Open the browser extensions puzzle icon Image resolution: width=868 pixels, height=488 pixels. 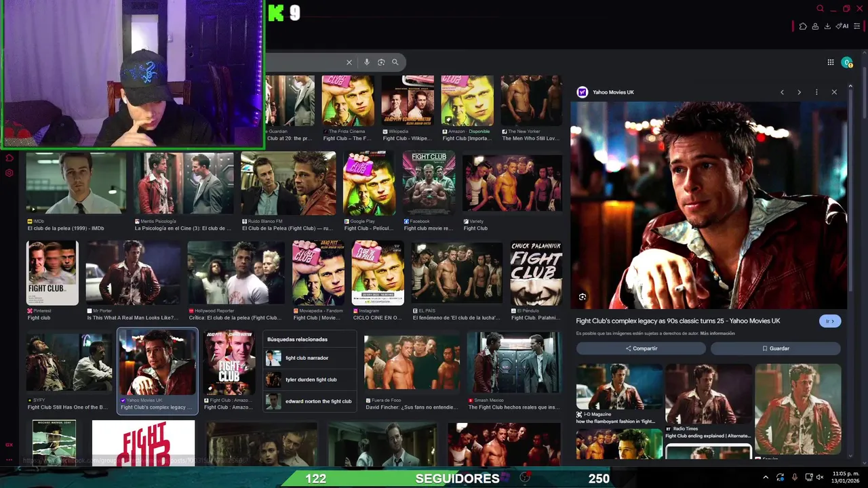point(803,26)
